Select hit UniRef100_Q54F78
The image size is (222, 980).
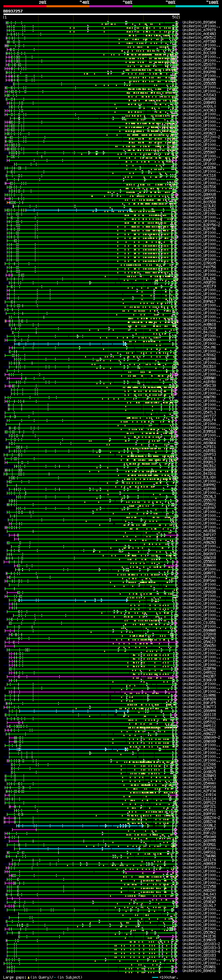coord(199,49)
